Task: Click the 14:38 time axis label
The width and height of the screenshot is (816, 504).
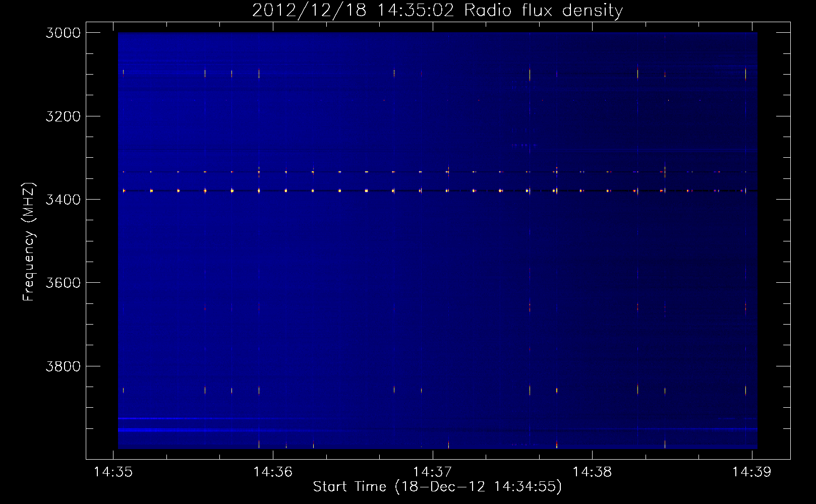Action: (592, 472)
